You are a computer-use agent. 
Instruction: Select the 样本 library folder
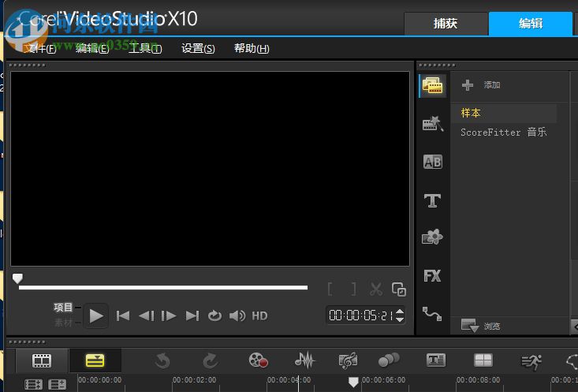[x=504, y=113]
